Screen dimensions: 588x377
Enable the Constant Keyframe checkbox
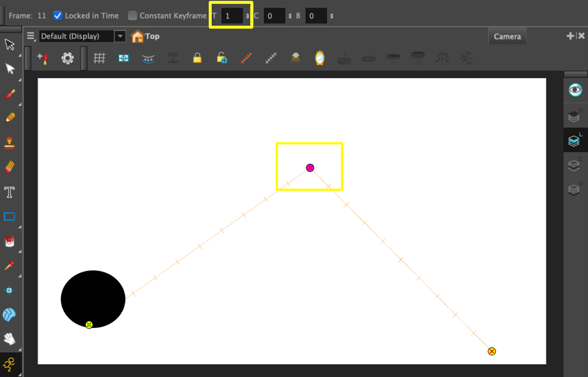click(x=132, y=16)
